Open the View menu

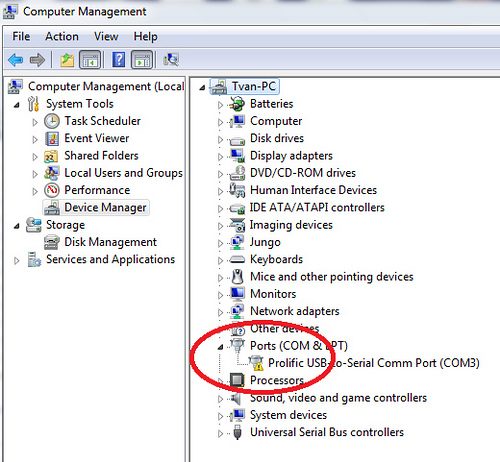tap(106, 36)
